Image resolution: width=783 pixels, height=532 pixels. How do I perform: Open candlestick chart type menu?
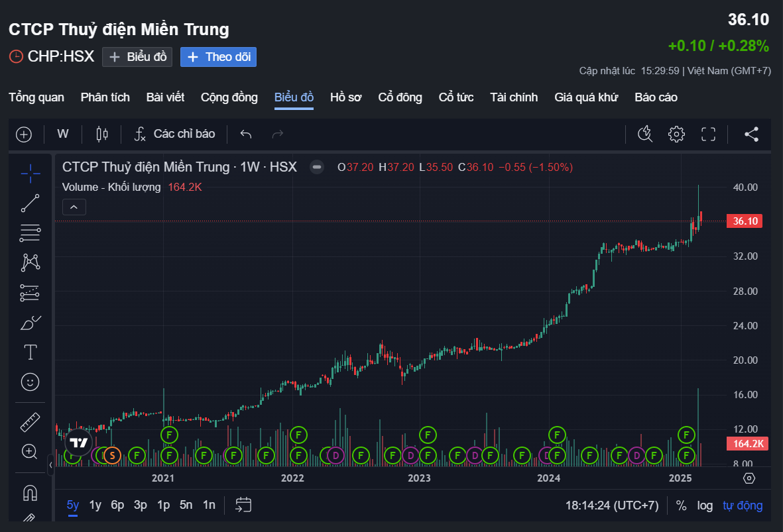(101, 134)
